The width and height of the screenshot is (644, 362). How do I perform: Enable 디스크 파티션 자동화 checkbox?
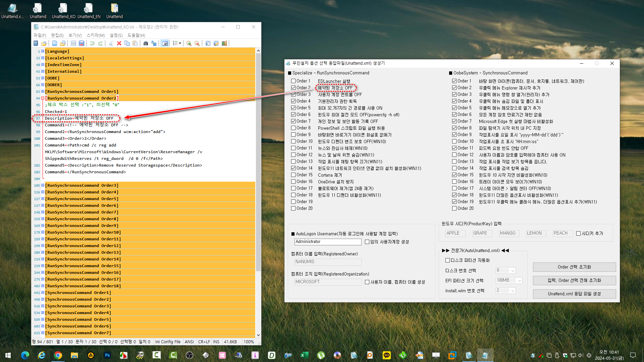(x=447, y=260)
